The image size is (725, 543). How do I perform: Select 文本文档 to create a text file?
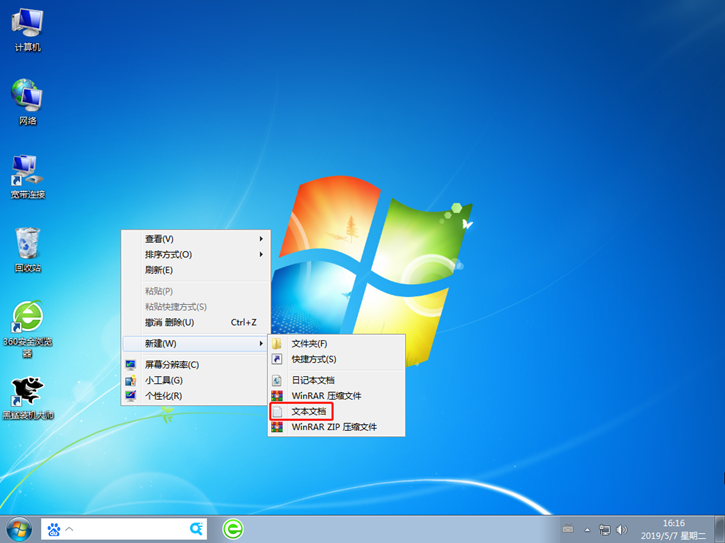click(308, 411)
